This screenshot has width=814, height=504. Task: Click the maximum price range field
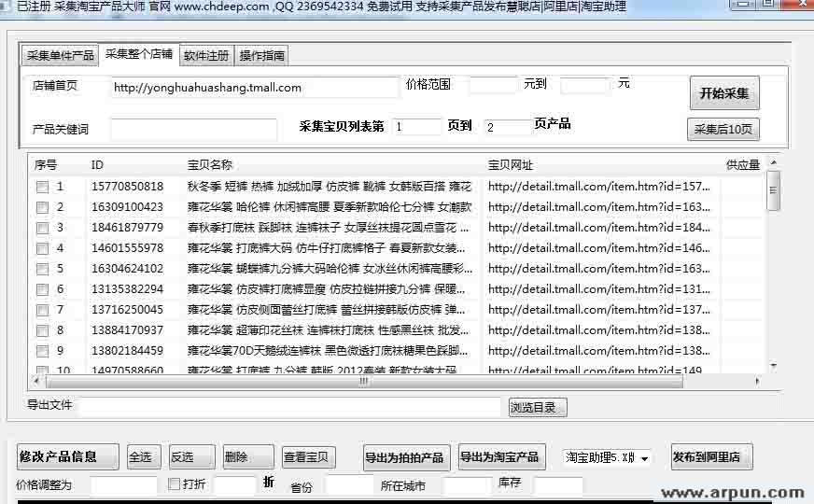[585, 85]
